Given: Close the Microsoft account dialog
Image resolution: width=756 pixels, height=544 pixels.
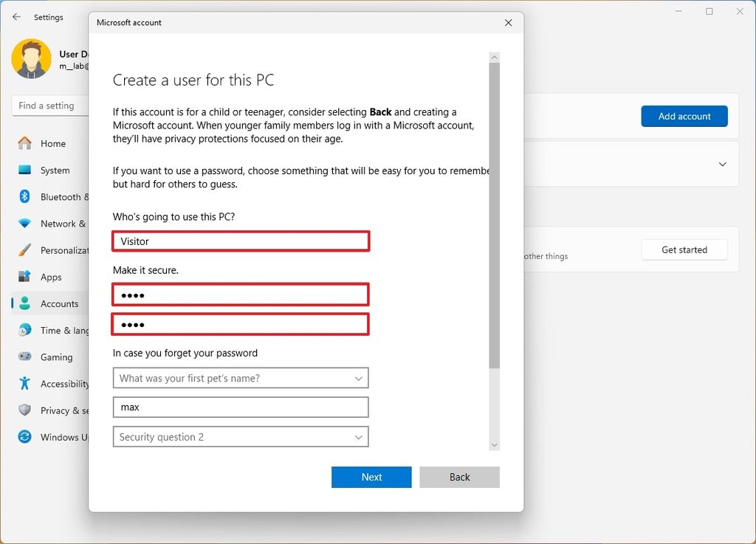Looking at the screenshot, I should click(508, 23).
